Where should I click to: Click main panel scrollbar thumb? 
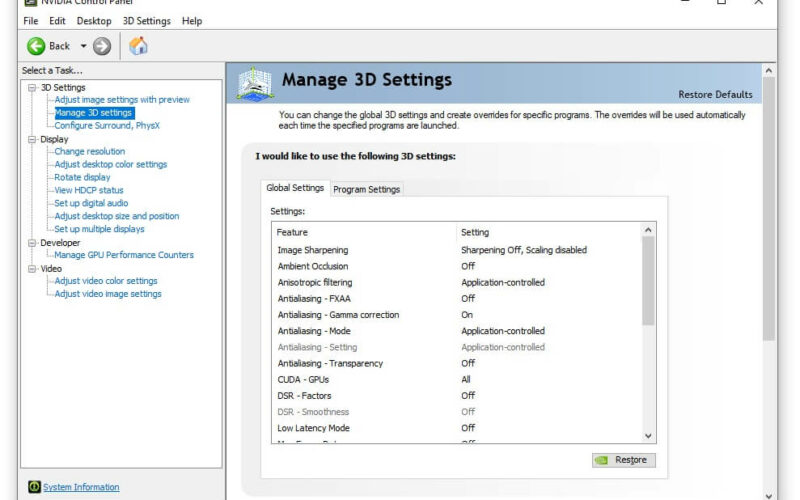pos(769,209)
